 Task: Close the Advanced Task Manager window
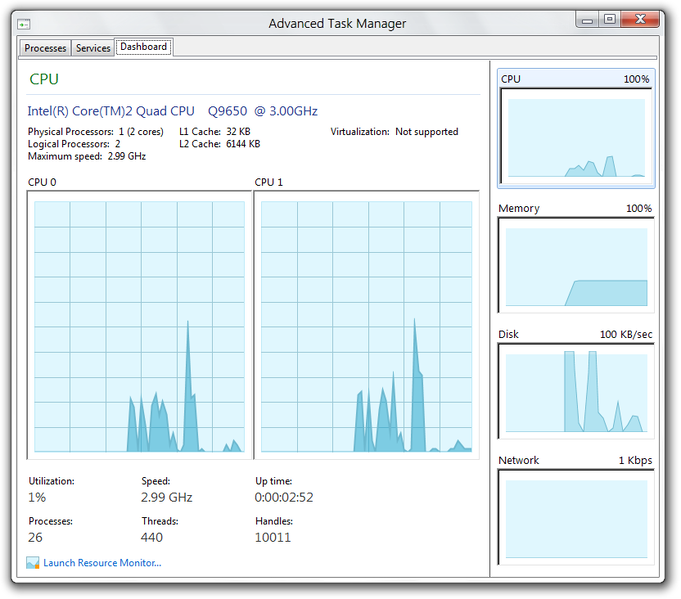pos(640,20)
